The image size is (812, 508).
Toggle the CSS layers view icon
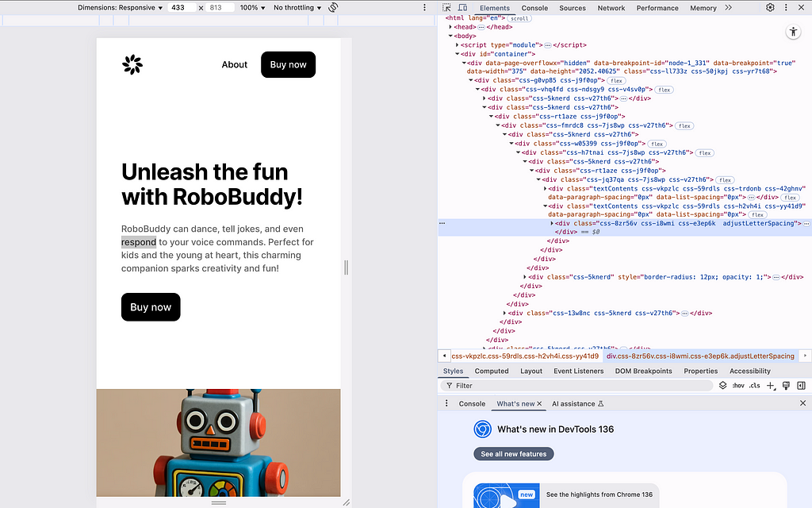pos(723,386)
